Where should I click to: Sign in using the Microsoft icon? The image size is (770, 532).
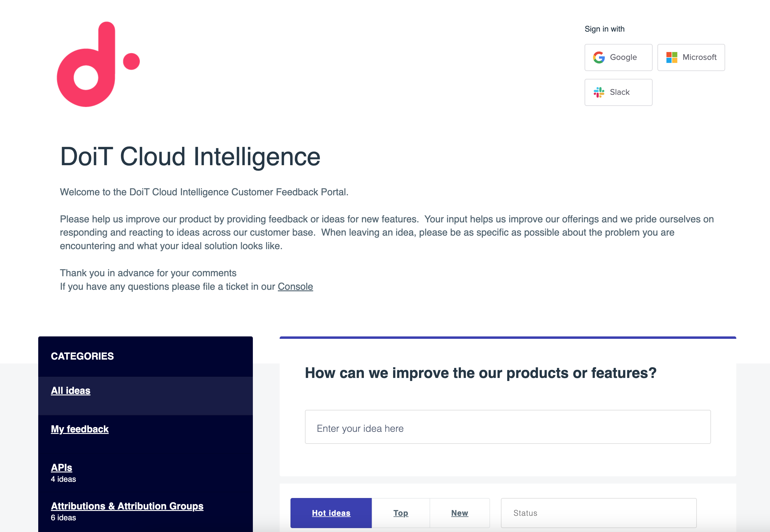[690, 57]
